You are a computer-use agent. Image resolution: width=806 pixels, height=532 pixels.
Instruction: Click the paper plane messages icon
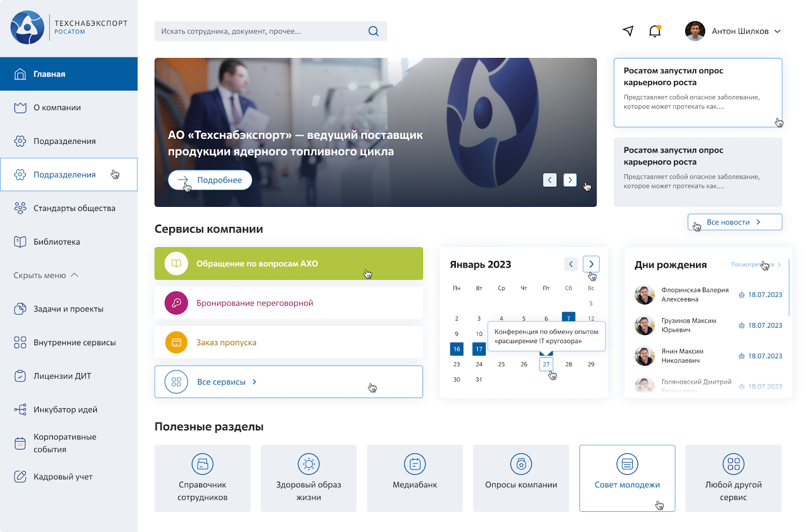[628, 31]
